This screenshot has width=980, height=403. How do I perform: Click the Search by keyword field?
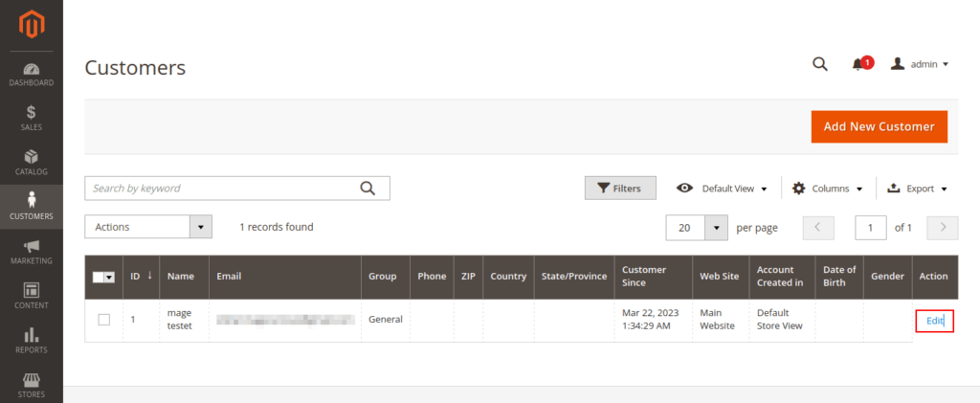222,189
